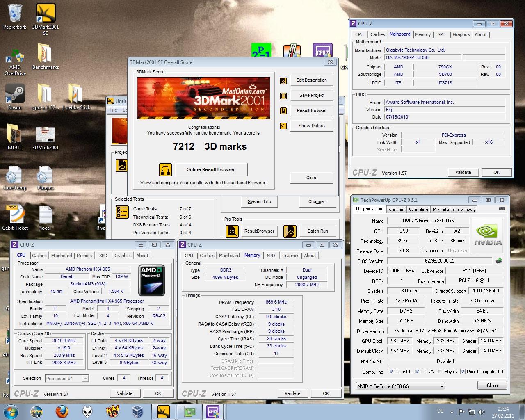The width and height of the screenshot is (525, 420).
Task: Close the 3DMark score dialog via Close
Action: 312,178
